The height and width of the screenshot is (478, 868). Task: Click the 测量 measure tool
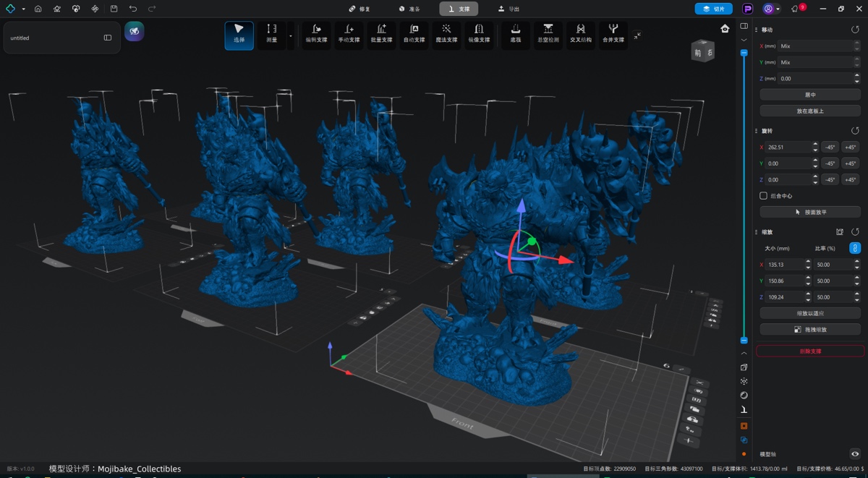click(x=271, y=33)
